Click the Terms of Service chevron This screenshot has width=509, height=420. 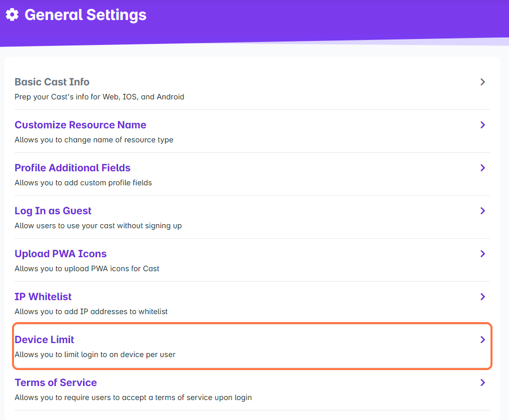[x=482, y=383]
